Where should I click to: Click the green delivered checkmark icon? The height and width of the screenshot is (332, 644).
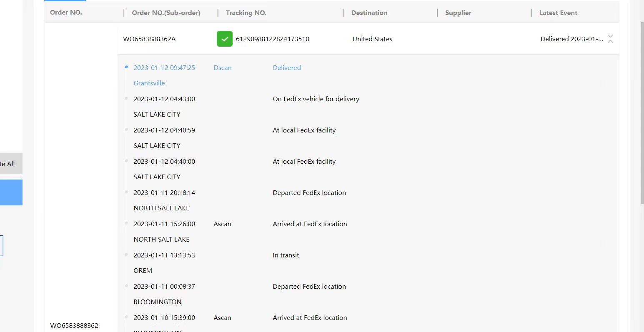(224, 39)
